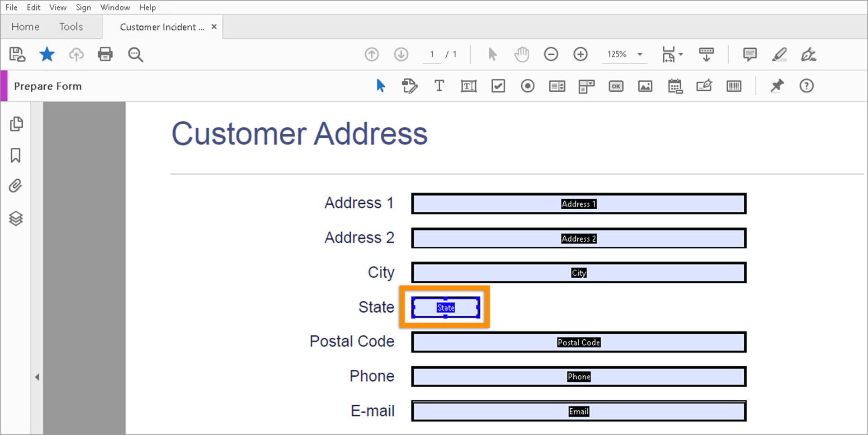Screen dimensions: 868x435
Task: Select the Text Field tool
Action: click(469, 86)
